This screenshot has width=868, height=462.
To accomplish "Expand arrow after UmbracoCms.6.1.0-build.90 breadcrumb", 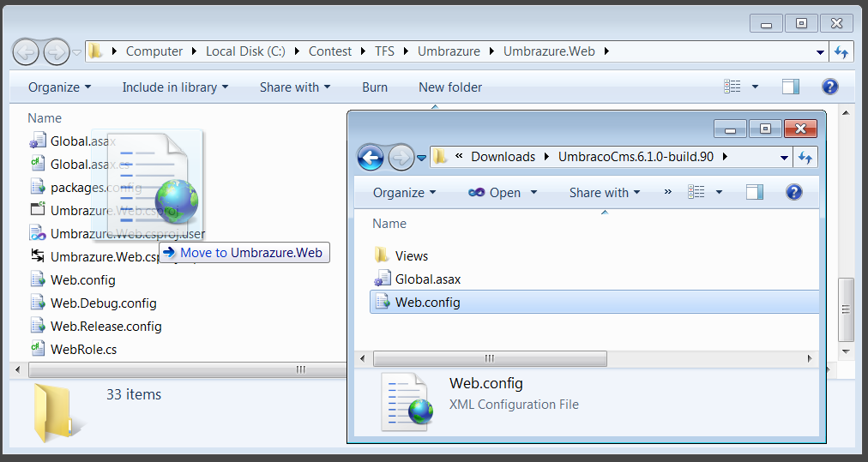I will 725,157.
